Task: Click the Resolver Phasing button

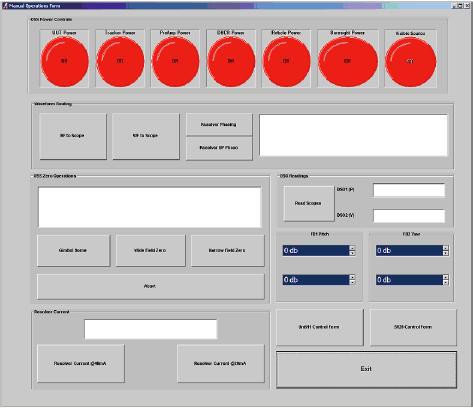Action: [x=219, y=124]
